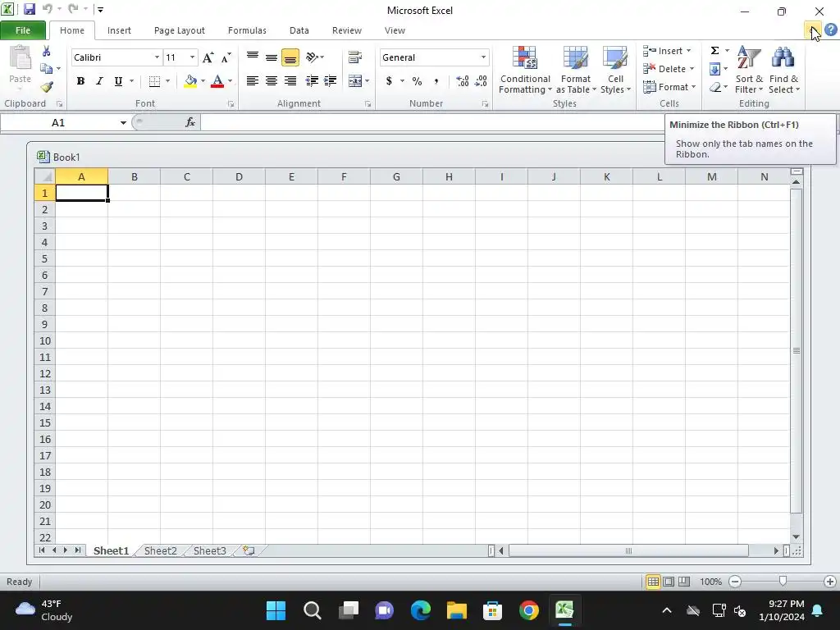
Task: Open the Font dialog launcher
Action: [231, 104]
